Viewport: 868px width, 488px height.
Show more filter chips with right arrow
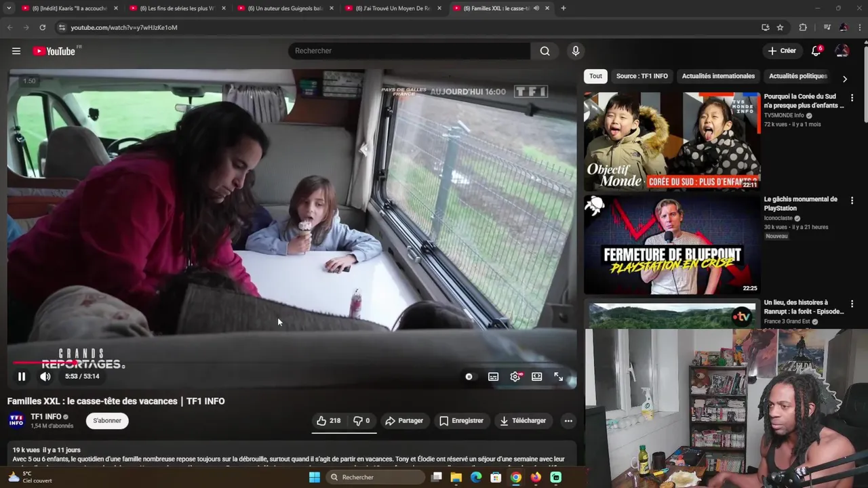coord(844,79)
